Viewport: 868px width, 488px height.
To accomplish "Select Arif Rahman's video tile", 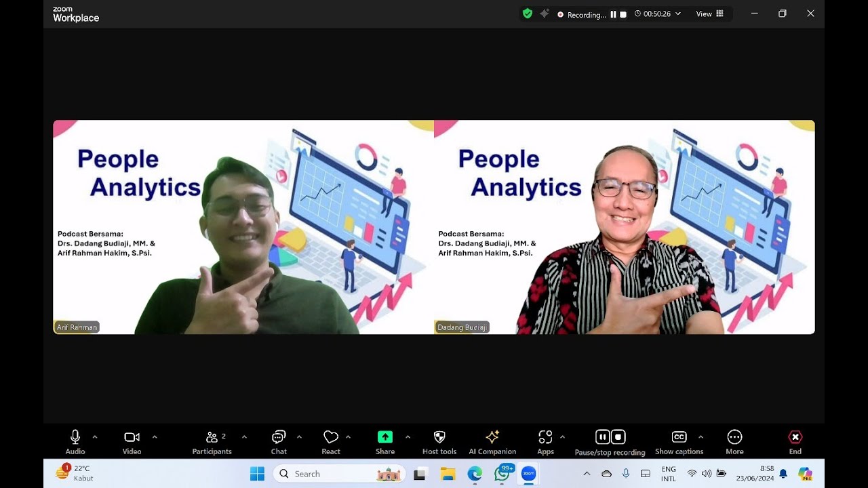I will tap(243, 227).
